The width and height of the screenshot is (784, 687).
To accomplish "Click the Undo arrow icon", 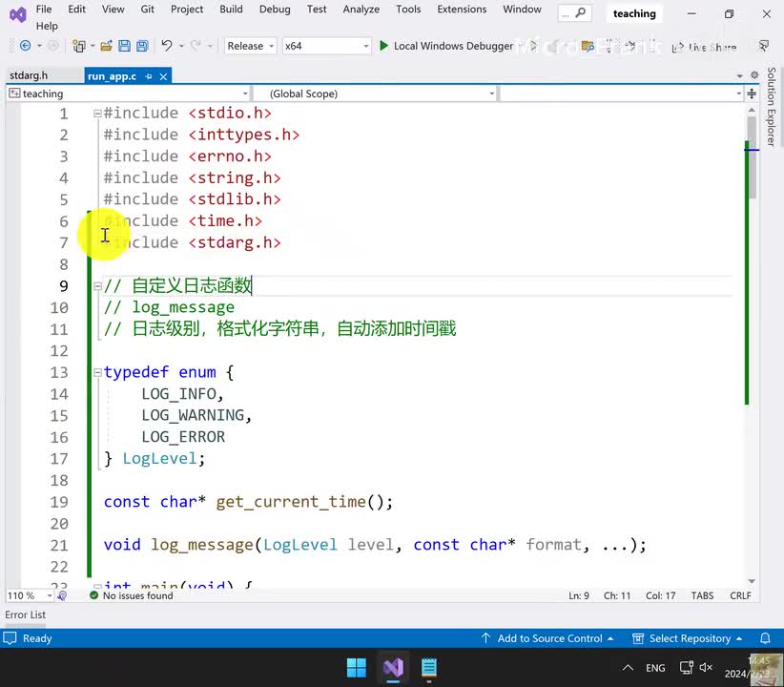I will [x=167, y=46].
